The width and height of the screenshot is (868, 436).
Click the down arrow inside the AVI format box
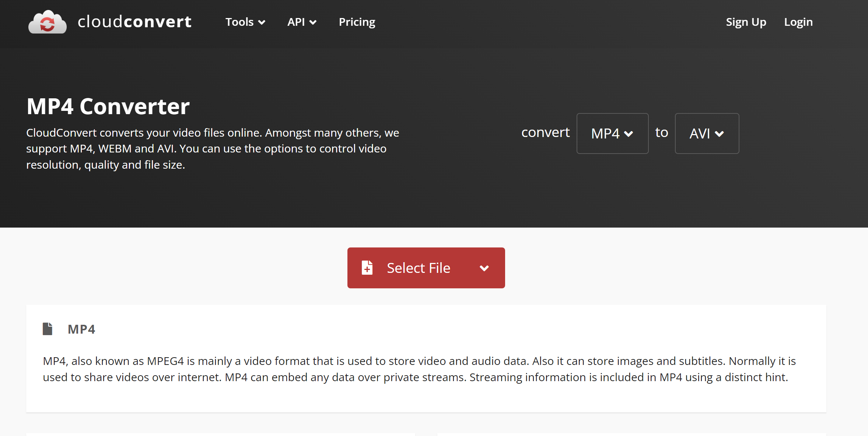point(720,134)
